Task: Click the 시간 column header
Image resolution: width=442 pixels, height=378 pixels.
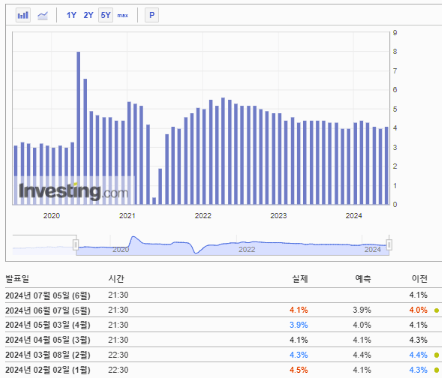Action: [x=116, y=279]
